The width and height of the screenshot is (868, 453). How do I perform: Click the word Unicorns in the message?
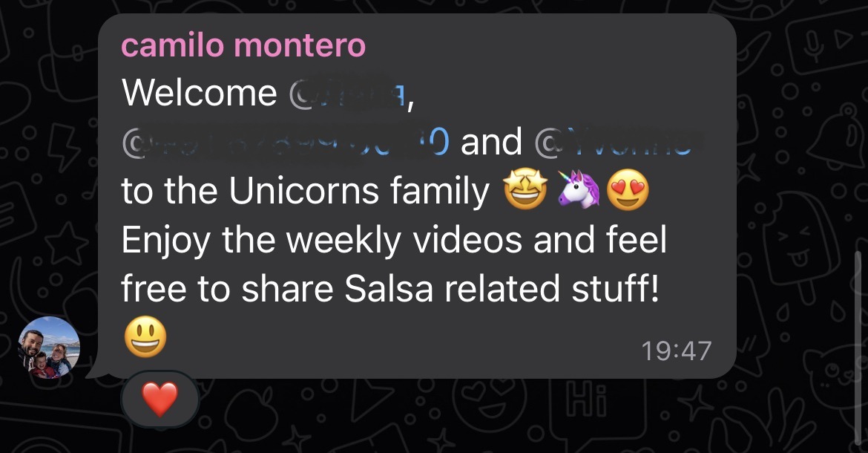point(303,191)
